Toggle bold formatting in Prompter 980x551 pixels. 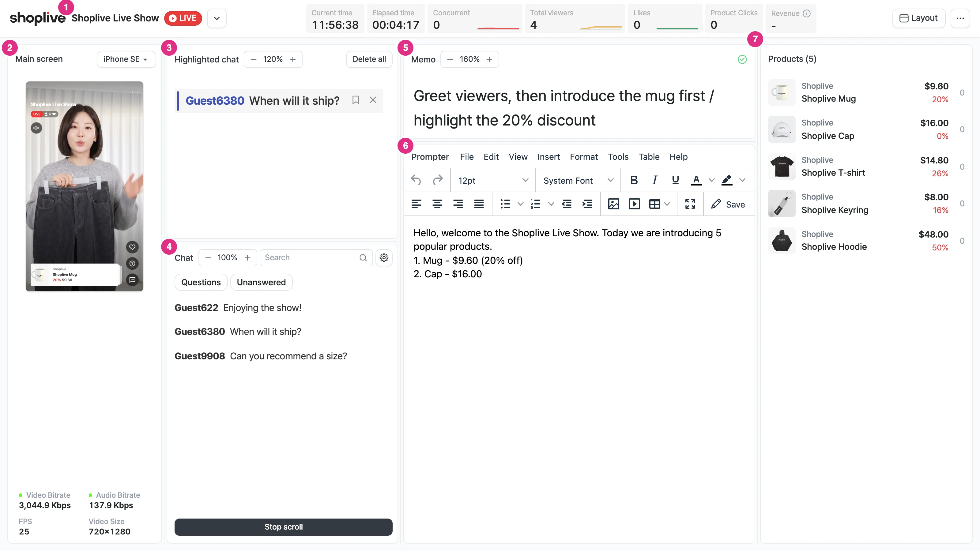tap(634, 180)
